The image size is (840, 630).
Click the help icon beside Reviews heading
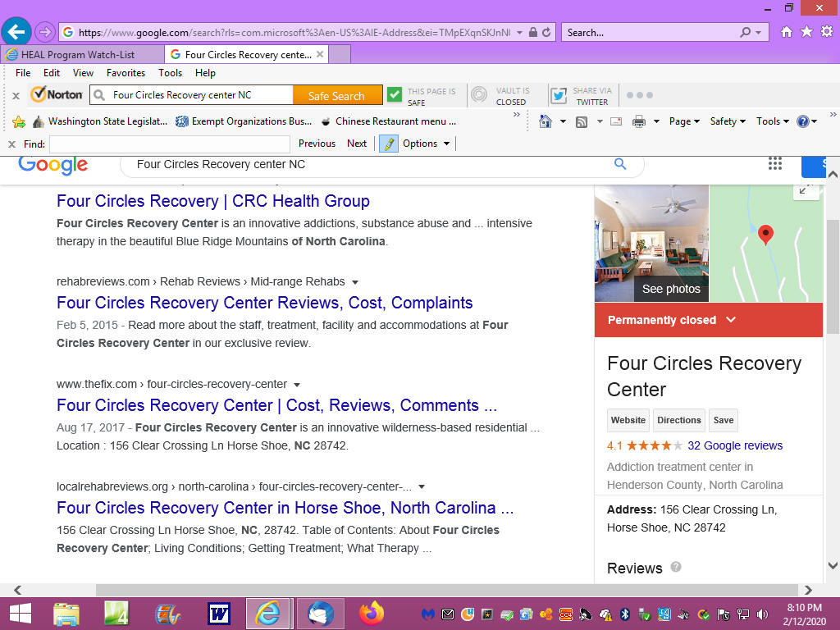[x=676, y=567]
